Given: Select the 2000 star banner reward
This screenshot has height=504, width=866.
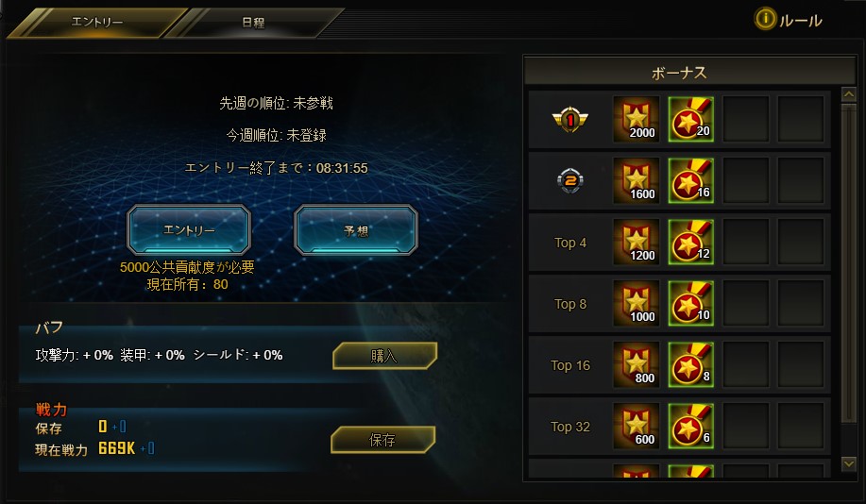Looking at the screenshot, I should click(636, 119).
